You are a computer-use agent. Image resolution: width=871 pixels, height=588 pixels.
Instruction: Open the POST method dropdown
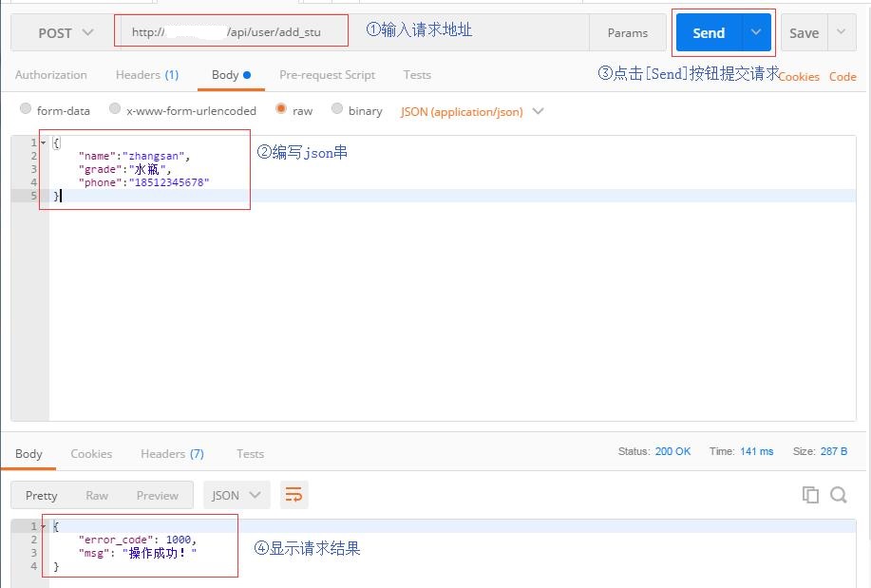click(66, 33)
